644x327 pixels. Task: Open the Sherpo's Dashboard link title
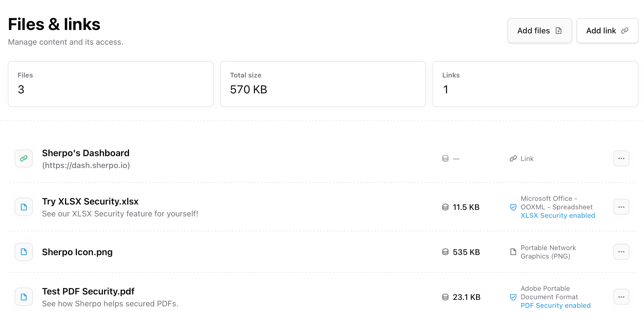click(86, 153)
